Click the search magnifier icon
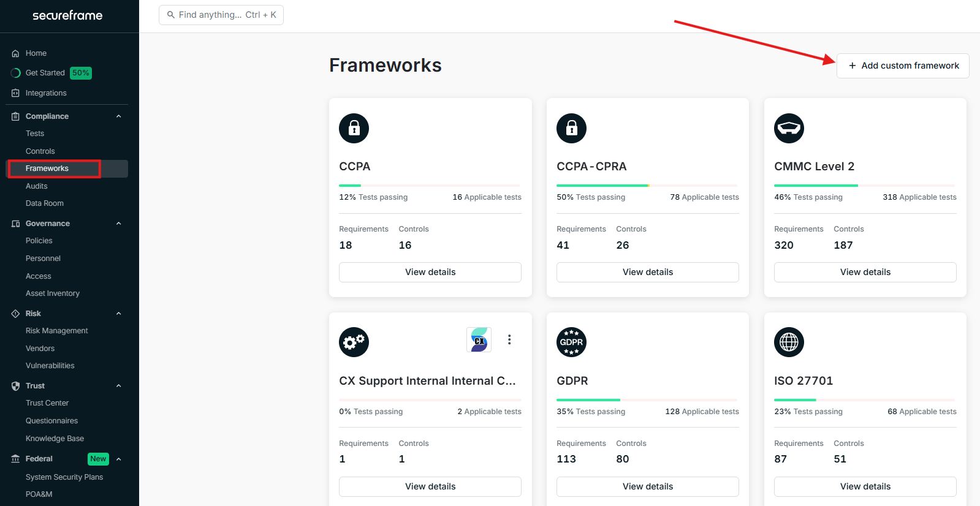The height and width of the screenshot is (506, 980). [x=171, y=15]
